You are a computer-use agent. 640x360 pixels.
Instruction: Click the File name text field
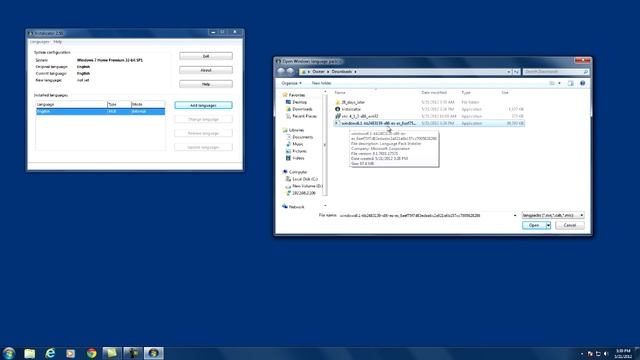[x=426, y=216]
